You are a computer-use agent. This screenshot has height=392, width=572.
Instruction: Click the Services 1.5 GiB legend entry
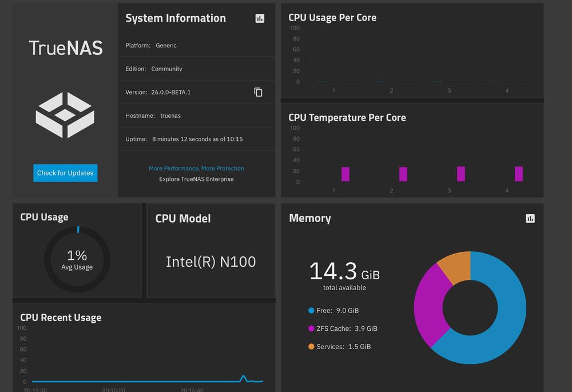click(340, 346)
